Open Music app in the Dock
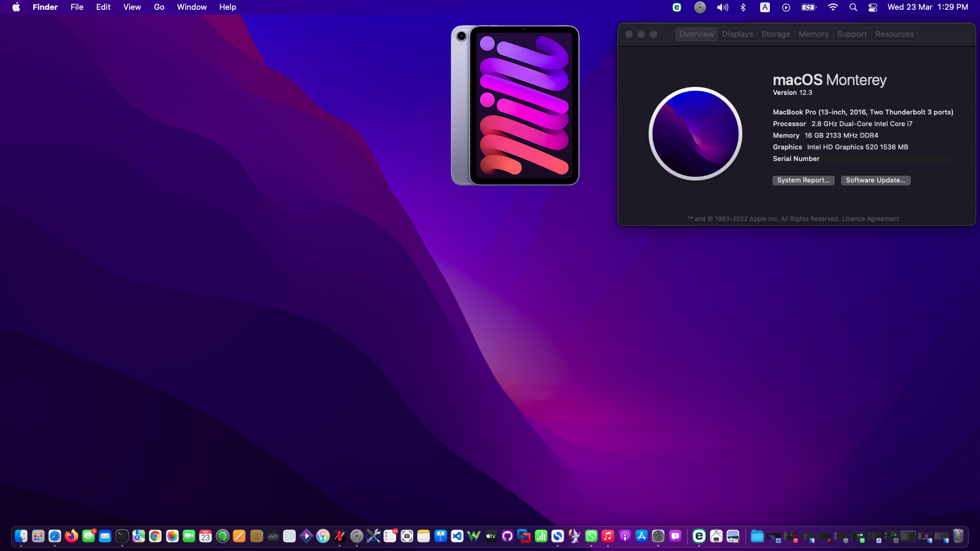The image size is (980, 551). (608, 536)
